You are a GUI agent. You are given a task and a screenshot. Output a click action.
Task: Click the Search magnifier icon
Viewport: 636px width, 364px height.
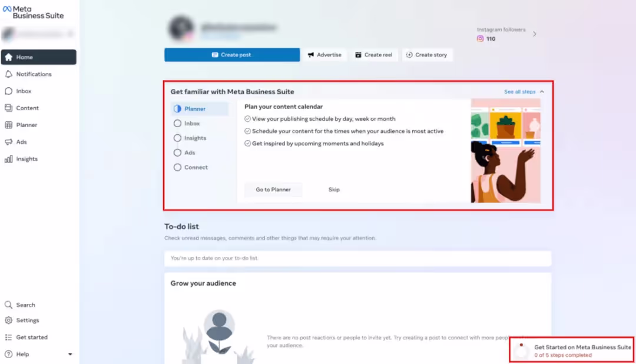click(x=8, y=305)
